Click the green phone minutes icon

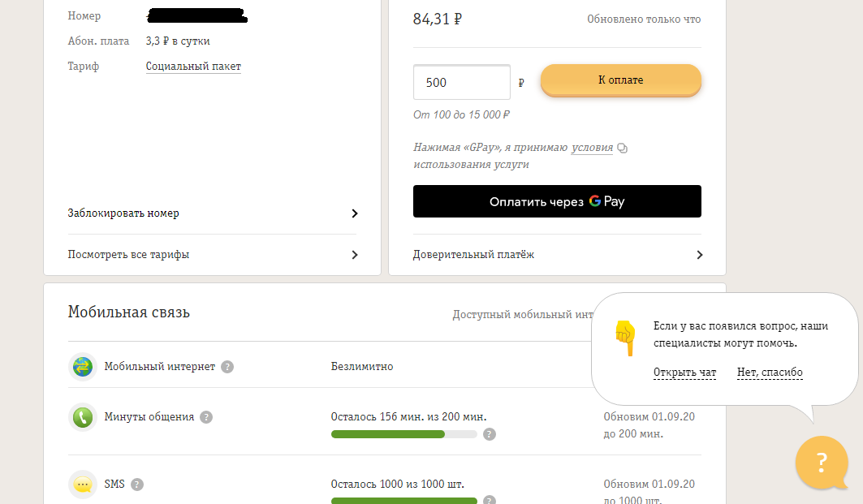[83, 417]
